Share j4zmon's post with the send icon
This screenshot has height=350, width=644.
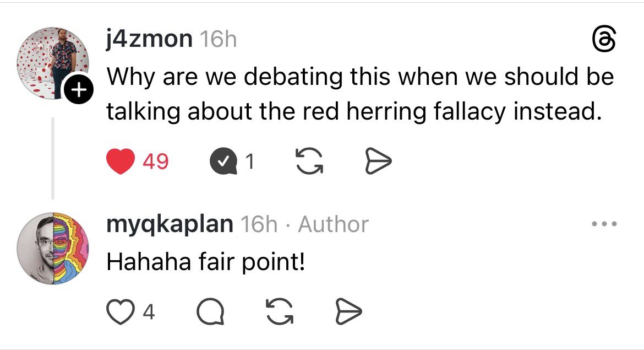click(379, 161)
